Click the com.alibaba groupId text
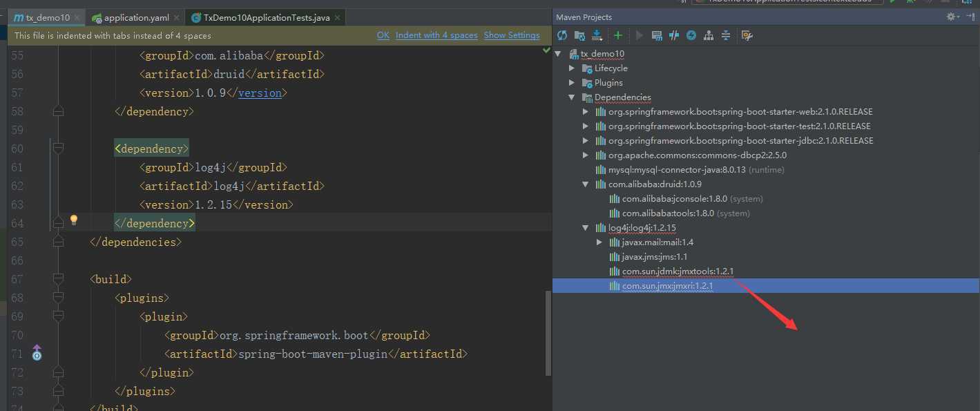This screenshot has width=980, height=411. pyautogui.click(x=229, y=55)
